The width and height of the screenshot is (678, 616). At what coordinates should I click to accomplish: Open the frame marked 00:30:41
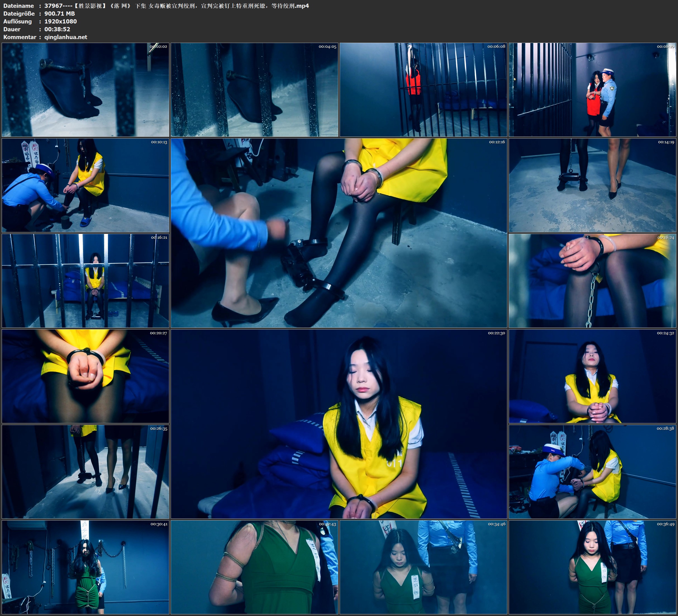click(x=85, y=567)
